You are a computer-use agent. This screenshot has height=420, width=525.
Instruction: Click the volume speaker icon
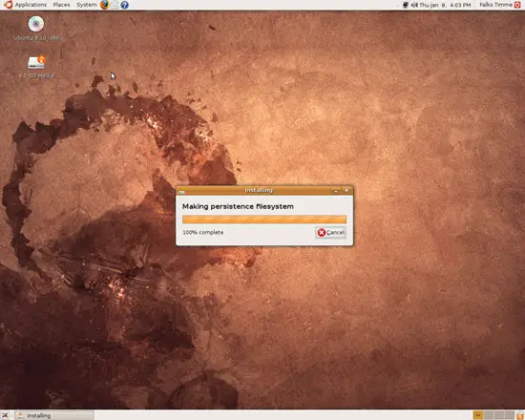coord(414,5)
